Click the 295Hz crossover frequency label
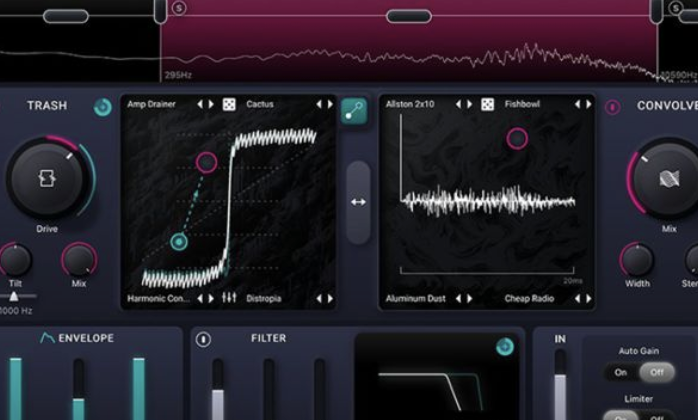Image resolution: width=698 pixels, height=420 pixels. 178,75
